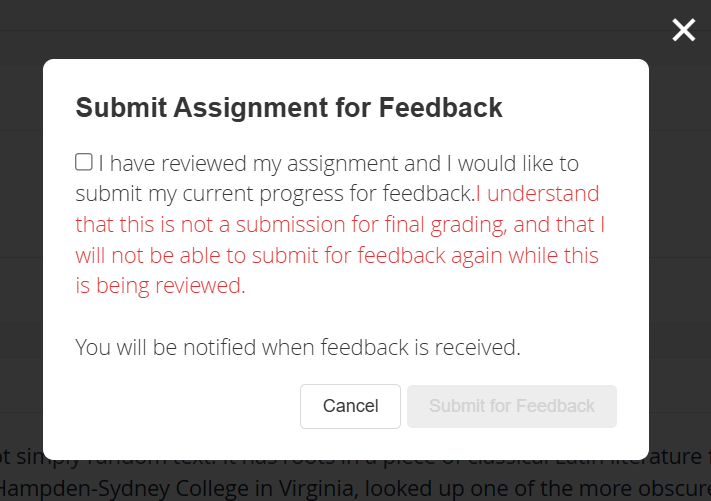Click the dark overlay right of the dialog
Viewport: 711px width, 501px height.
click(x=680, y=250)
